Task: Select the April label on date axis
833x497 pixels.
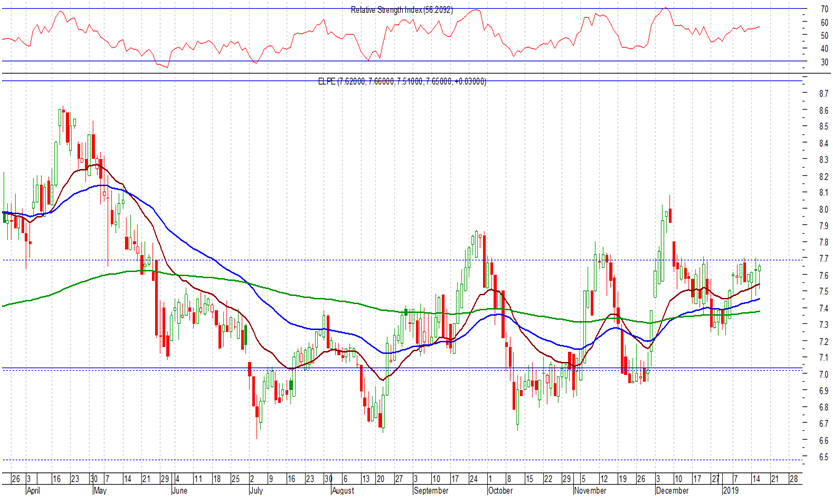Action: pos(33,492)
